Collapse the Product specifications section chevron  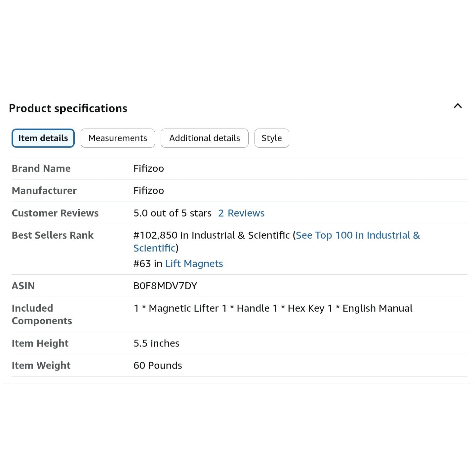point(457,106)
